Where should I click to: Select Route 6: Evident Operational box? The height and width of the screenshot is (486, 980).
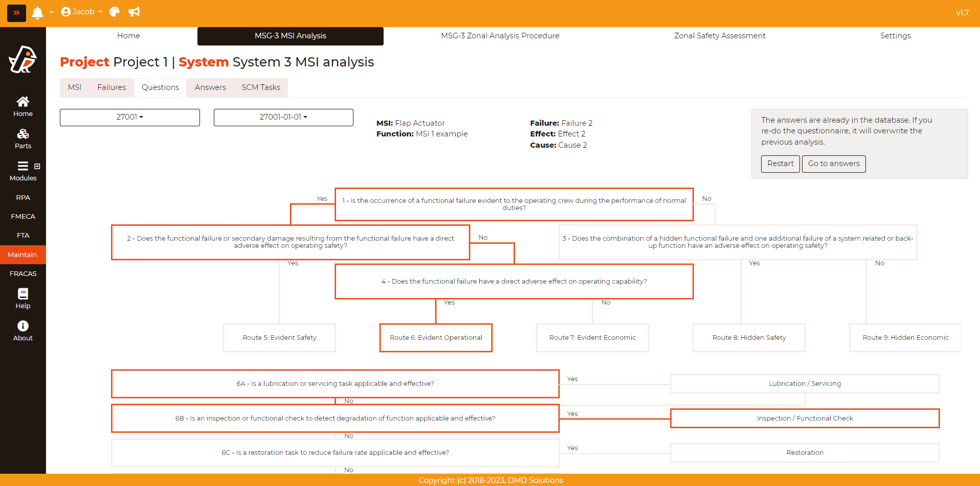(436, 338)
